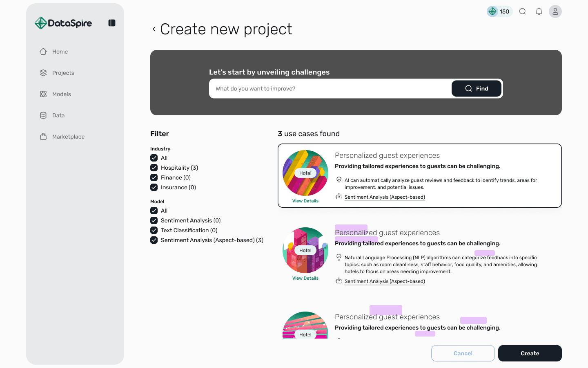The image size is (588, 368).
Task: Focus the 'What do you want to improve?' field
Action: pos(330,88)
